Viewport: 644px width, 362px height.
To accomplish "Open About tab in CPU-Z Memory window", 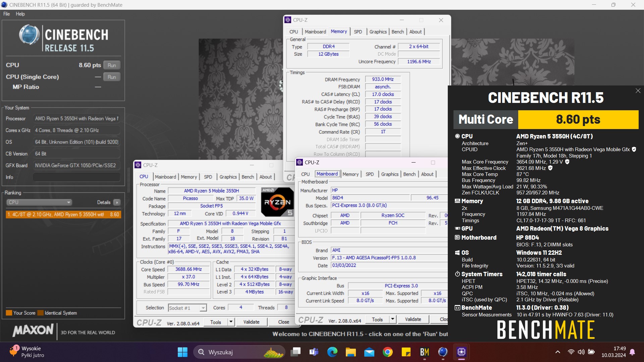I will coord(416,32).
